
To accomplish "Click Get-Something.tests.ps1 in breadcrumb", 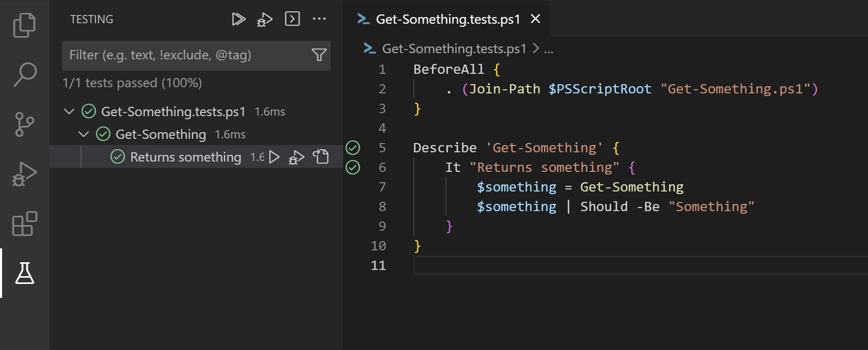I will pyautogui.click(x=454, y=49).
